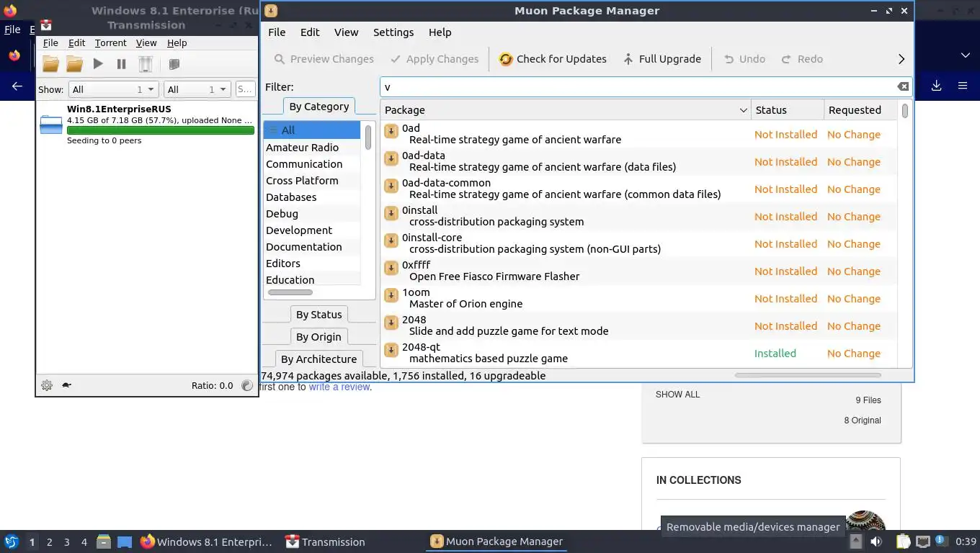Pause the torrent in Transmission toolbar

coord(121,64)
